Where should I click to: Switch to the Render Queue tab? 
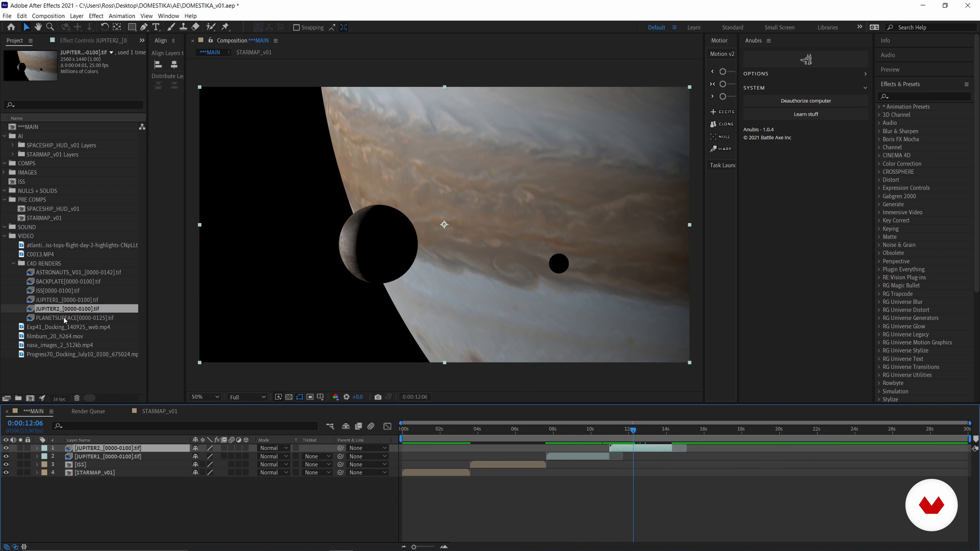(88, 411)
